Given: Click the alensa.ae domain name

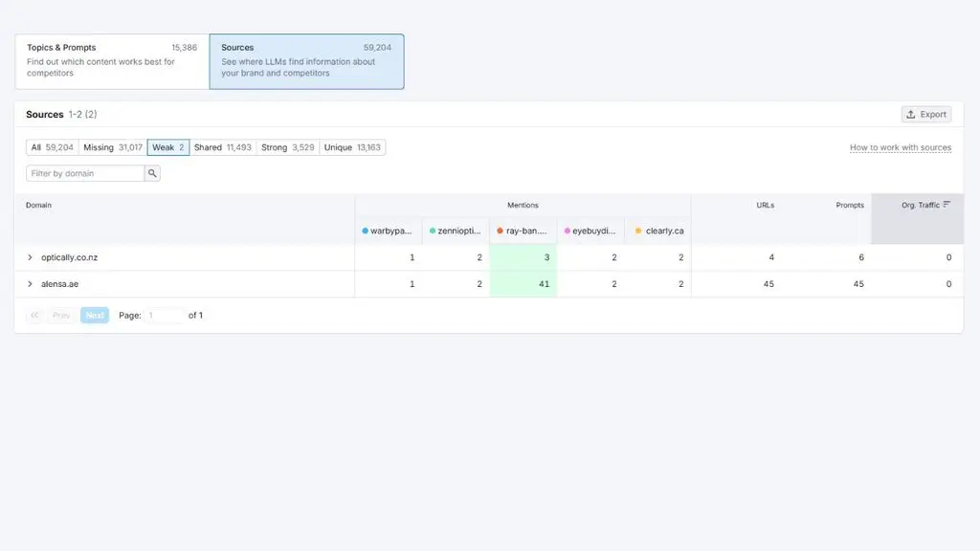Looking at the screenshot, I should 60,284.
